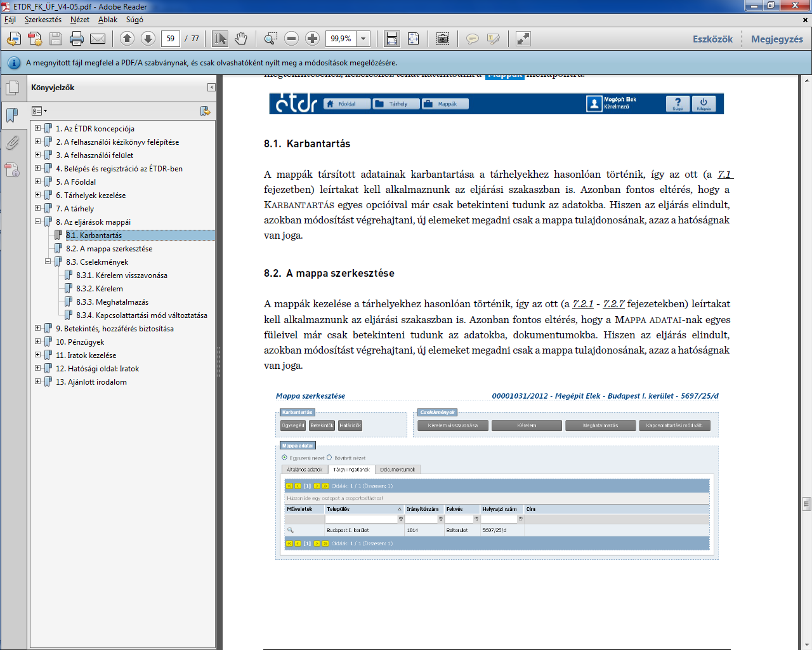Open the Megjegyzés comment pane
The height and width of the screenshot is (650, 812).
[777, 39]
